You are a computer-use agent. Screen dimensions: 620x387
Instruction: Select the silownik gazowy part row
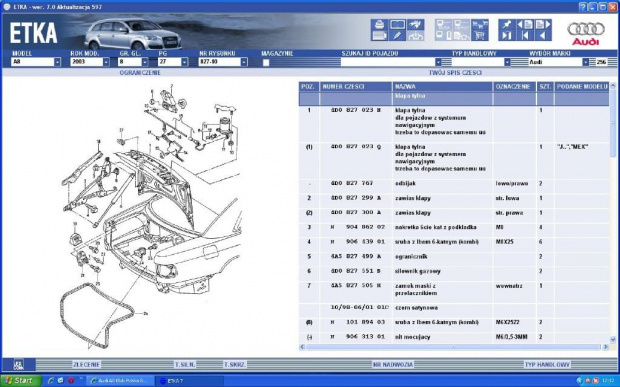tap(454, 271)
